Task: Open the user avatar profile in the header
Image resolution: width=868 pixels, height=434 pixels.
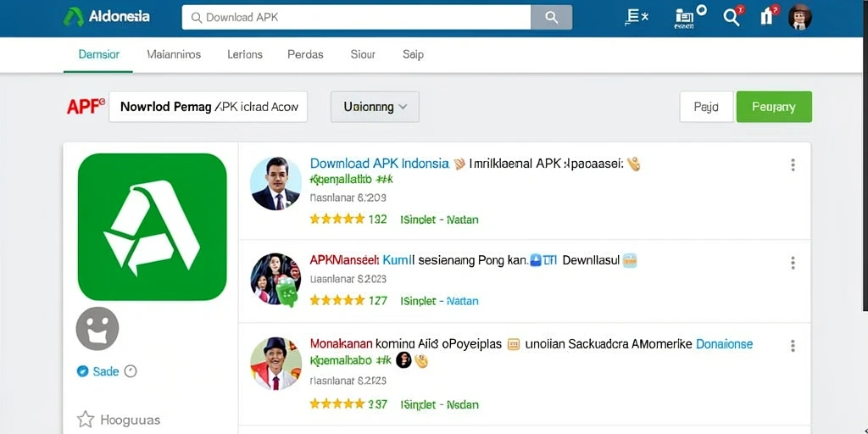Action: point(800,17)
